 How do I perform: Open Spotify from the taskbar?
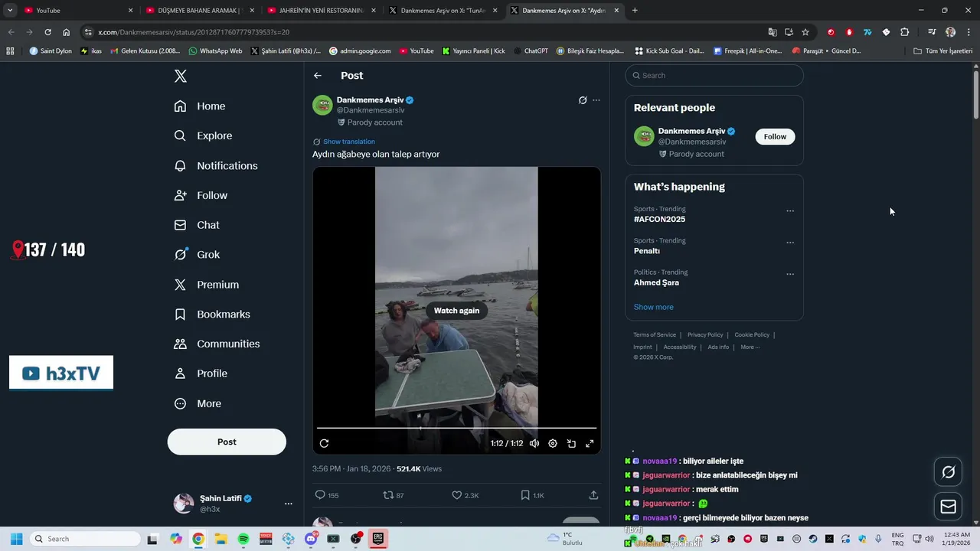pyautogui.click(x=243, y=539)
